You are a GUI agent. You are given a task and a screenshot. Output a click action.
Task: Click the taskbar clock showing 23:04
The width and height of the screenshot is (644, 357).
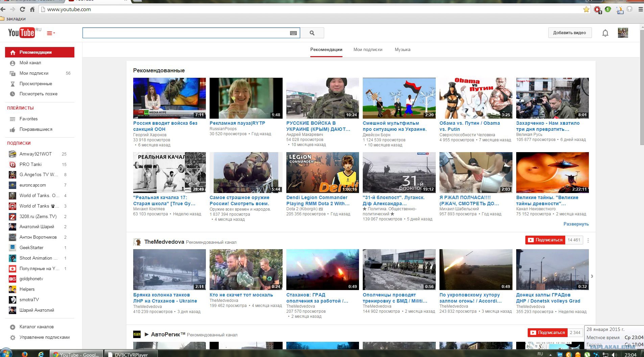(630, 355)
